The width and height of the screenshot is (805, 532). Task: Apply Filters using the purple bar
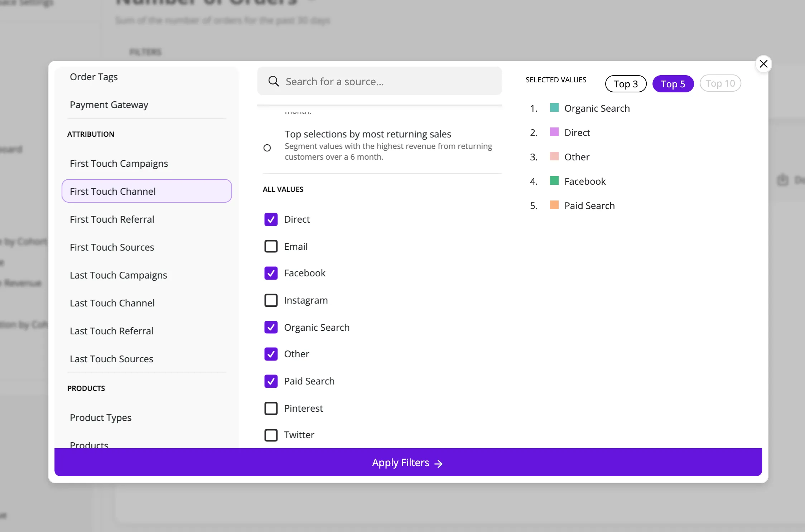(408, 462)
